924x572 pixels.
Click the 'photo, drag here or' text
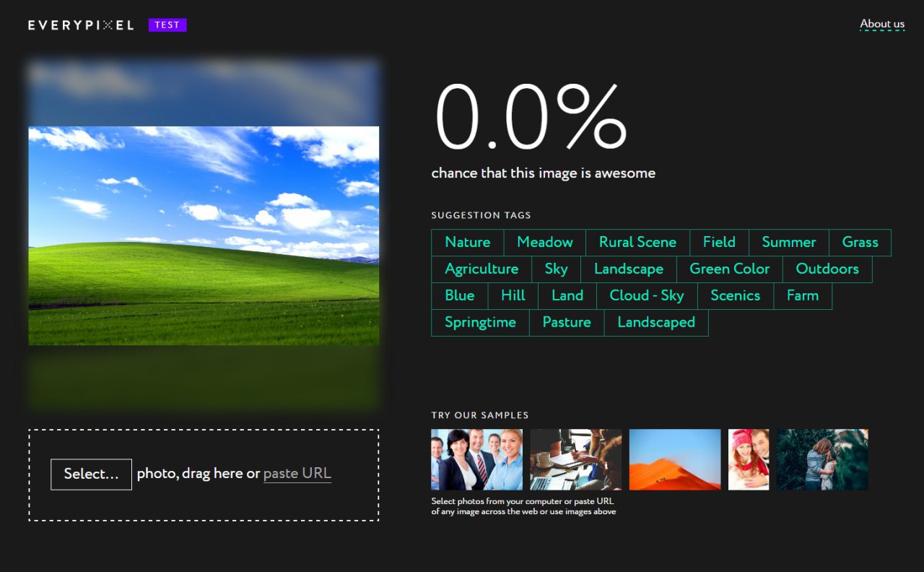tap(199, 474)
